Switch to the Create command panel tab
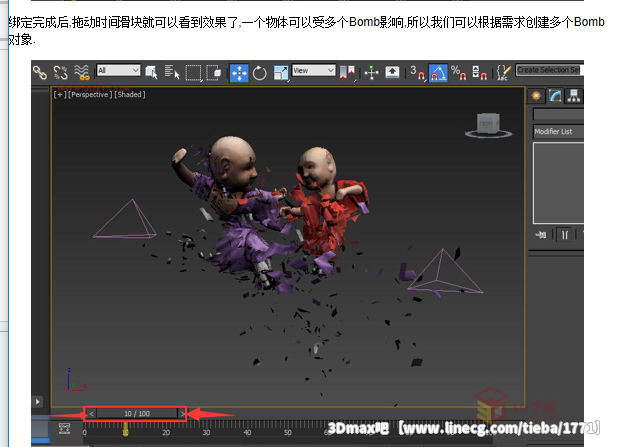The width and height of the screenshot is (640, 447). (536, 96)
